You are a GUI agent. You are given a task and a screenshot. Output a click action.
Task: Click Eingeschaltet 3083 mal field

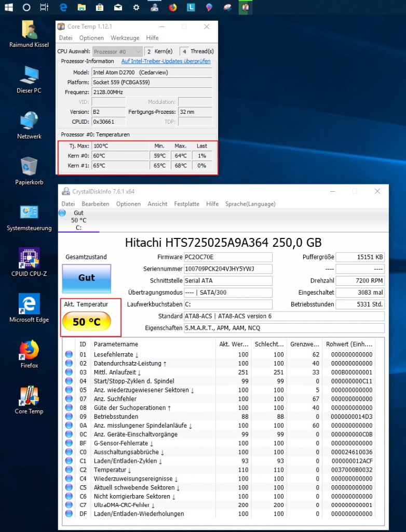click(x=360, y=292)
